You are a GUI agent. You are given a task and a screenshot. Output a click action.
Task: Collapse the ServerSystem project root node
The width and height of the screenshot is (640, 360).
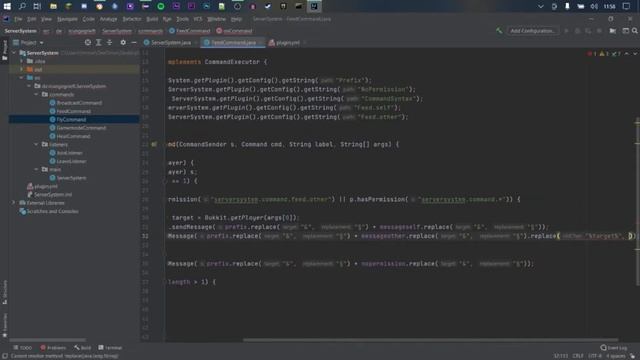point(14,53)
